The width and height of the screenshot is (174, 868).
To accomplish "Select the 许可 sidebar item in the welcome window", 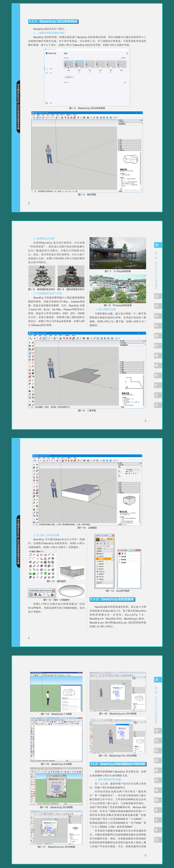I will [49, 104].
